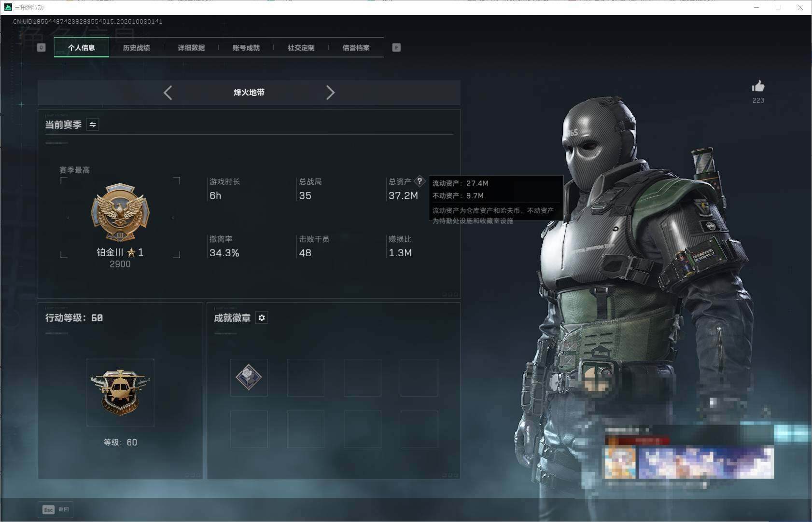812x522 pixels.
Task: Open the 社交定制 tab
Action: (301, 47)
